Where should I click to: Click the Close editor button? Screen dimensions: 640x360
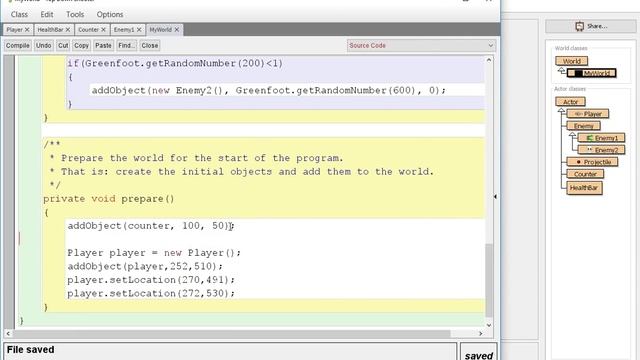click(150, 45)
